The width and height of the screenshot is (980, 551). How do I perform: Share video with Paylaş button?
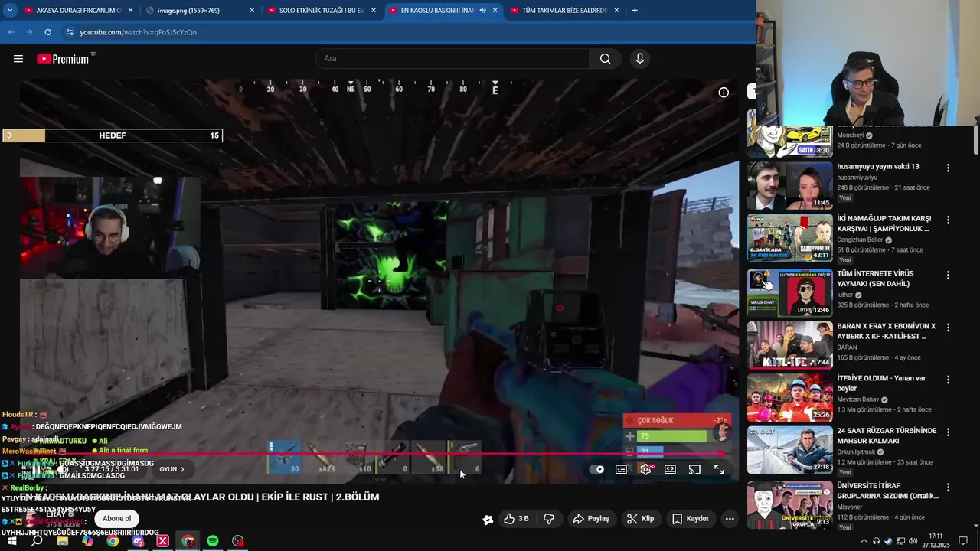coord(591,519)
